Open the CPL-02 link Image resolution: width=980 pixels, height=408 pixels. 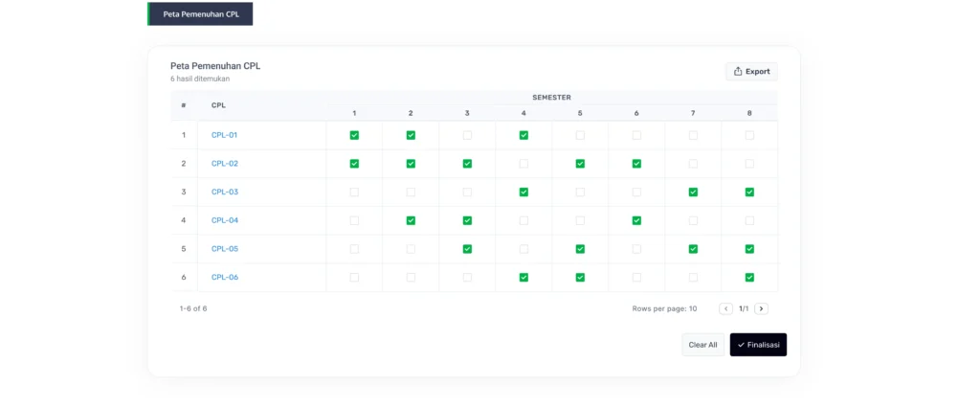tap(224, 164)
